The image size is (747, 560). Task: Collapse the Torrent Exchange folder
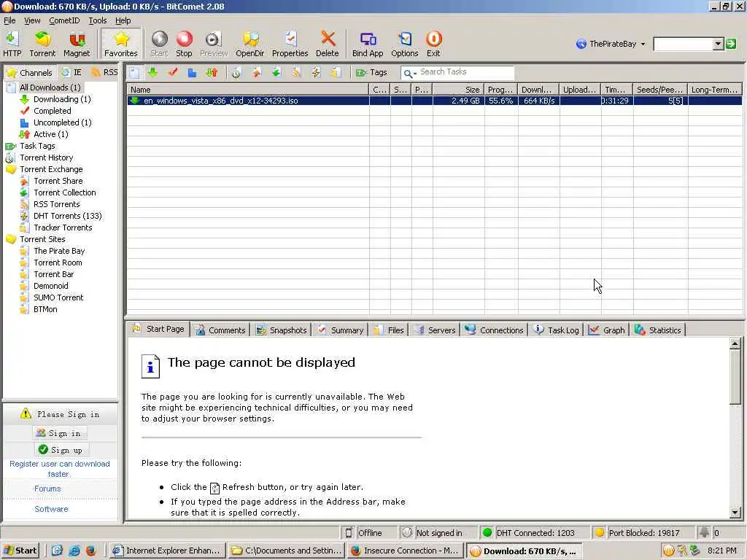coord(10,169)
